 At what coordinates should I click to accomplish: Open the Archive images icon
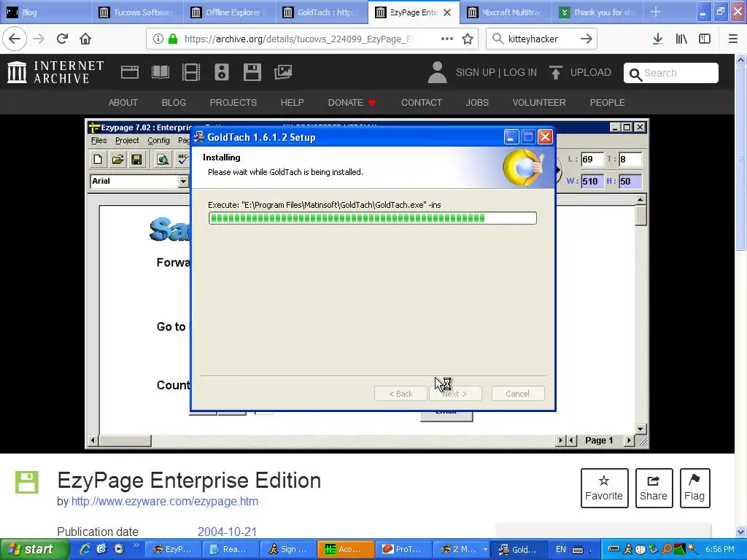click(x=283, y=72)
